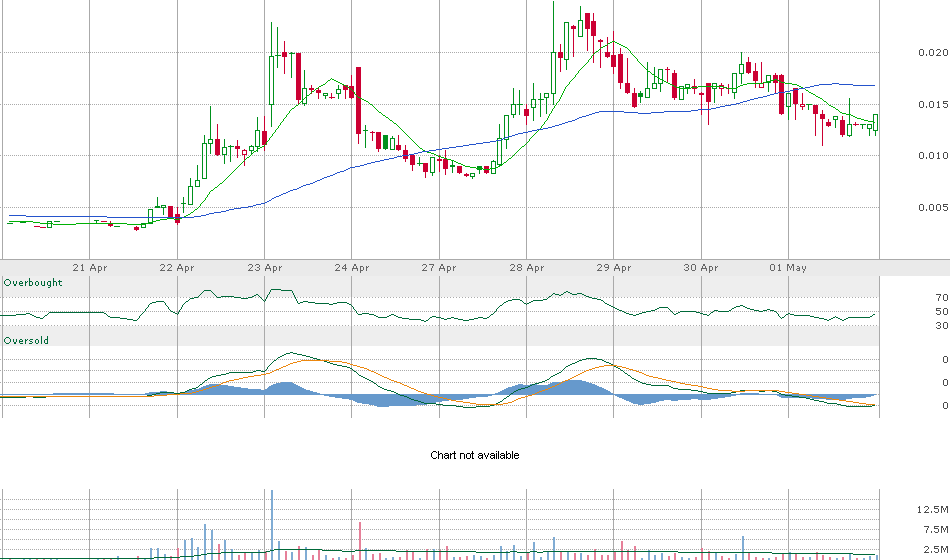Click the 2.5M volume axis label
The image size is (950, 560).
coord(935,550)
